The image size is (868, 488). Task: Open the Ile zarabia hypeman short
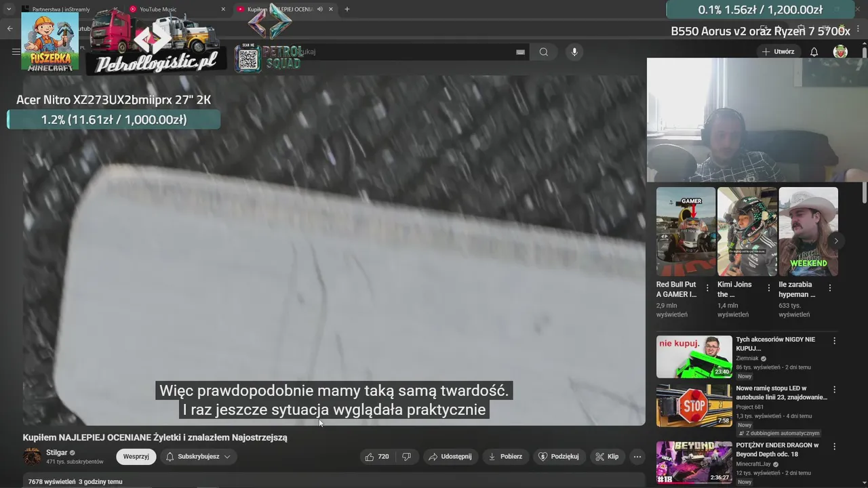pyautogui.click(x=808, y=232)
